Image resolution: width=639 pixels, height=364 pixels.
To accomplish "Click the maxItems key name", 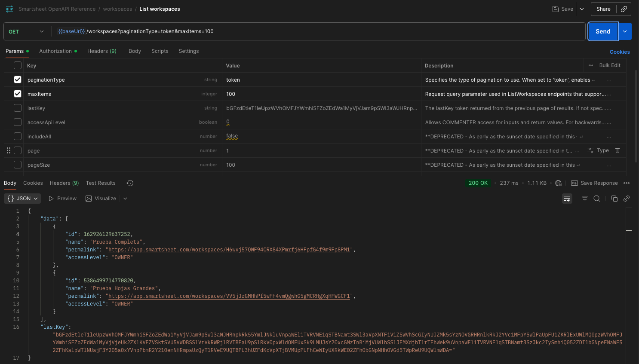I will 39,94.
